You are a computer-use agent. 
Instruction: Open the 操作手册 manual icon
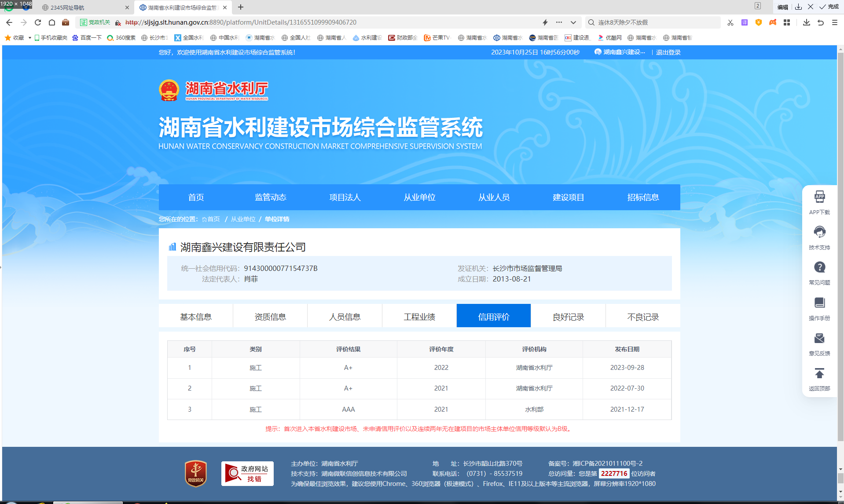click(819, 303)
